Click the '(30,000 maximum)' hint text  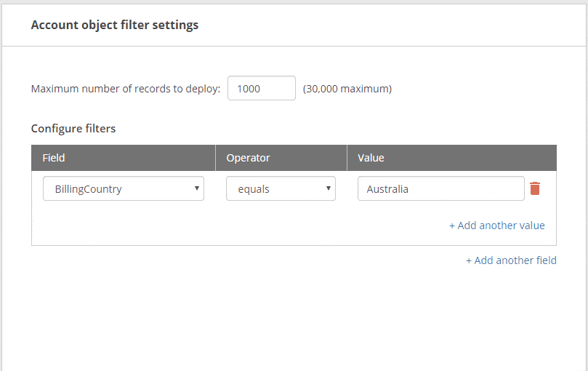point(347,89)
